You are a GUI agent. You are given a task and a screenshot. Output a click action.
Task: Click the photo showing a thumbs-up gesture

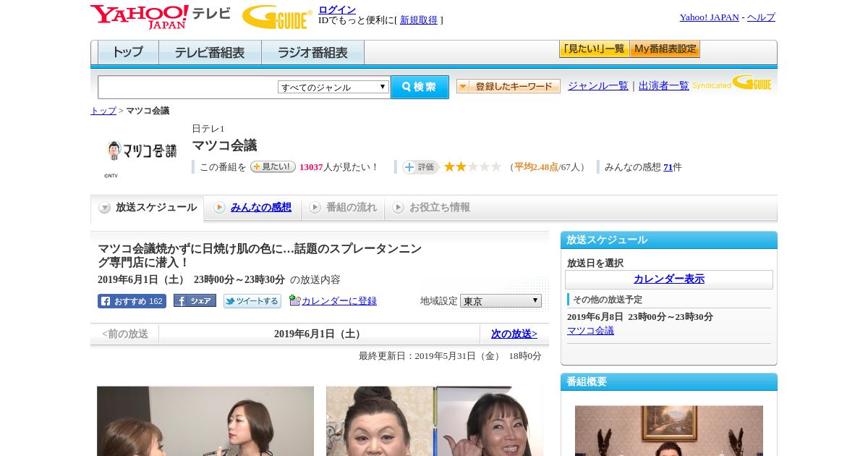pyautogui.click(x=435, y=421)
